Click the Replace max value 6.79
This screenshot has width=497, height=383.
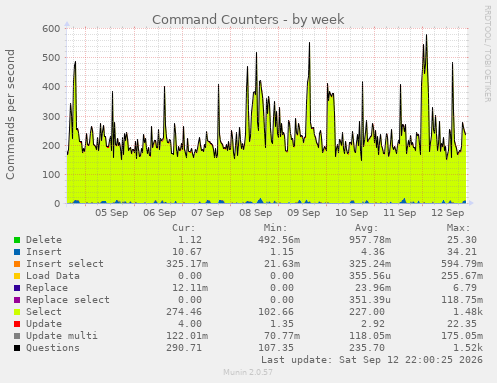465,288
